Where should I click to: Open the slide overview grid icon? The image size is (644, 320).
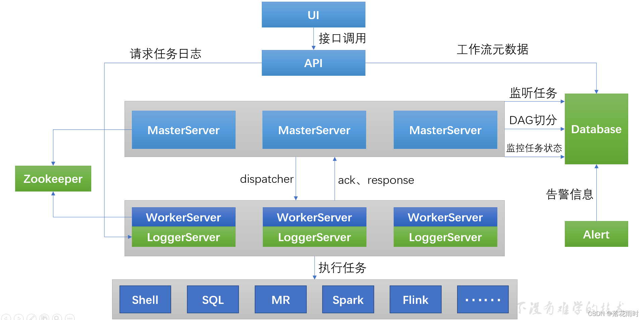tap(44, 318)
